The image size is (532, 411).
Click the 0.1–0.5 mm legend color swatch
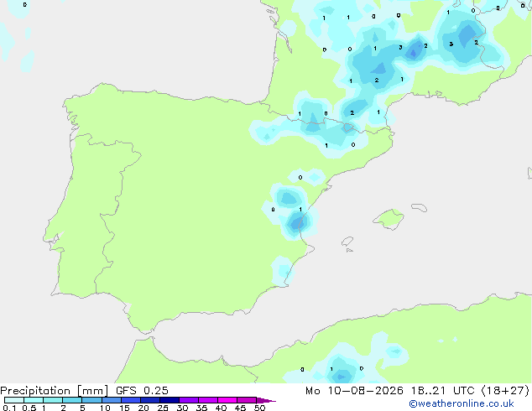[x=14, y=400]
